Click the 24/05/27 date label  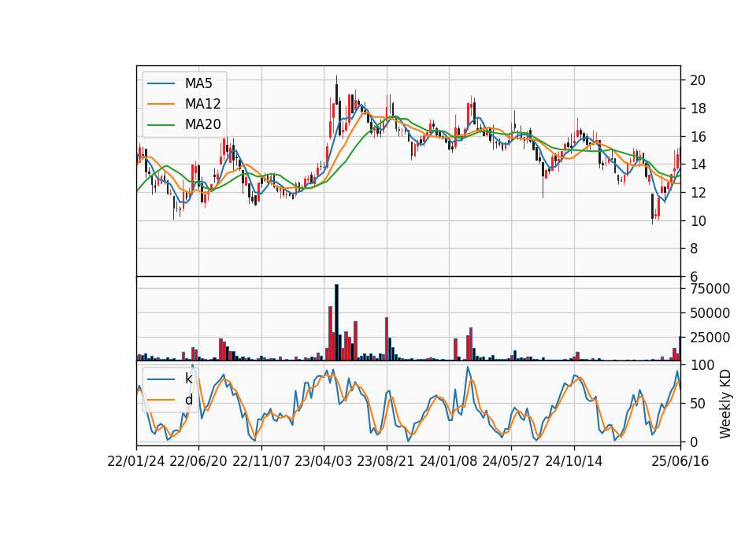pos(510,461)
